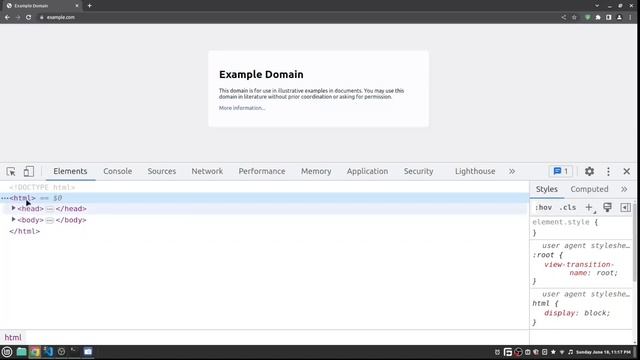The height and width of the screenshot is (360, 640).
Task: Open the Lighthouse tab
Action: click(x=475, y=171)
